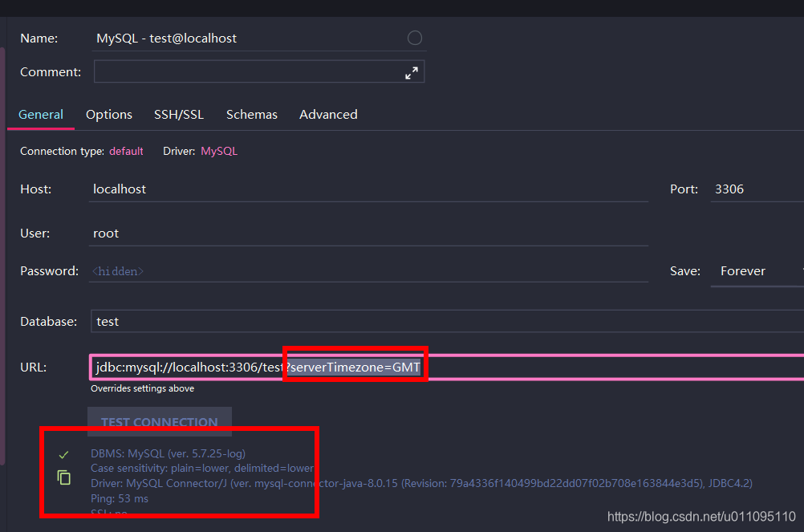Select the Schemas tab
This screenshot has height=532, width=804.
click(251, 114)
